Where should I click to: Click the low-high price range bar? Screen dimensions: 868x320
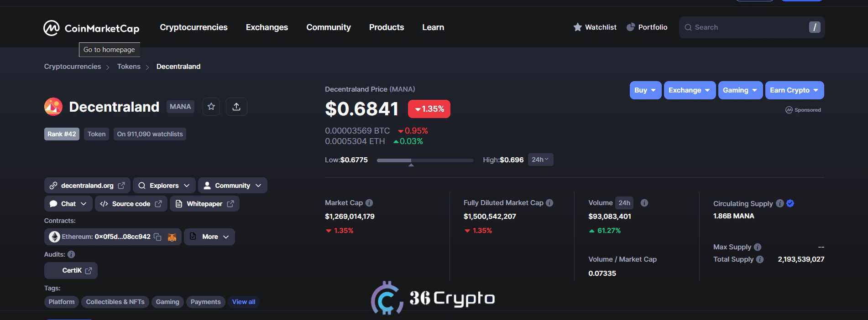(425, 160)
